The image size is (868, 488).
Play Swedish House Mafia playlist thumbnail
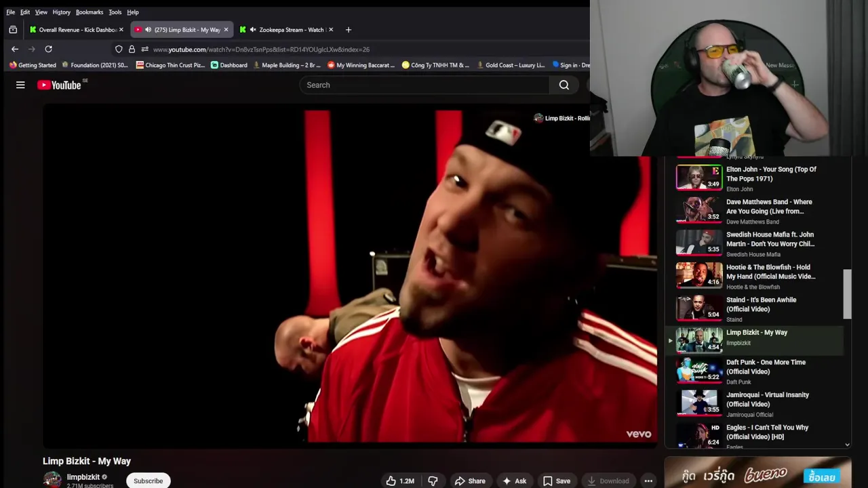699,243
